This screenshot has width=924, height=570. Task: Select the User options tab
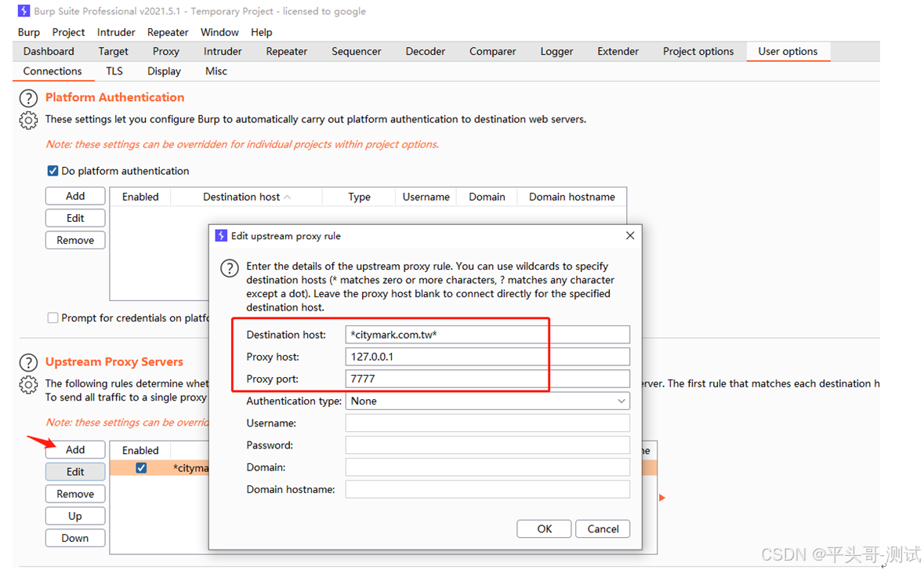tap(788, 51)
